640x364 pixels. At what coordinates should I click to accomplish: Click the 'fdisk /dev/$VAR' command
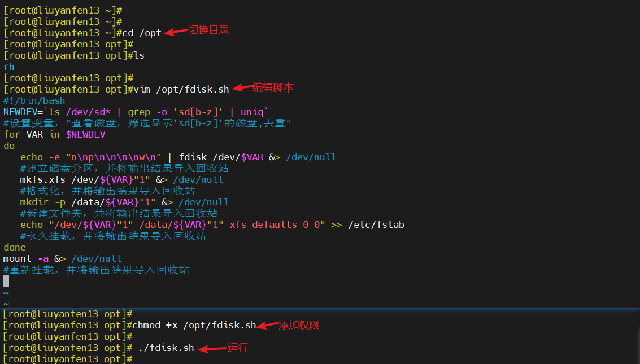(221, 157)
